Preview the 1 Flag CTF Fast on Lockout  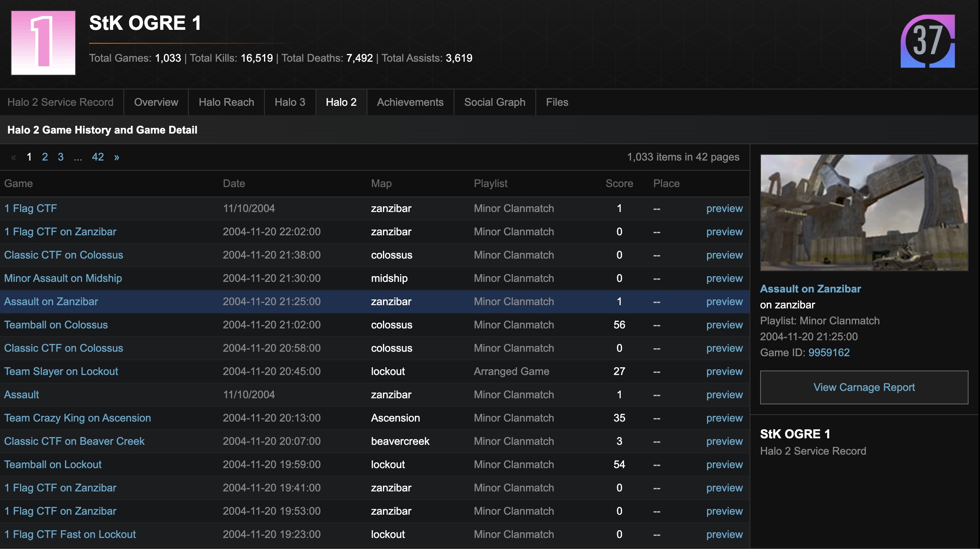[x=724, y=535]
